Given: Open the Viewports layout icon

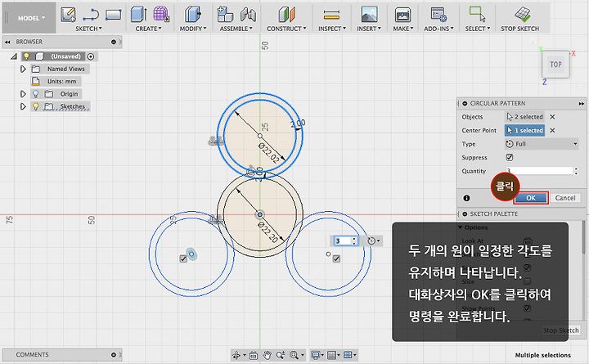Looking at the screenshot, I should [x=348, y=355].
